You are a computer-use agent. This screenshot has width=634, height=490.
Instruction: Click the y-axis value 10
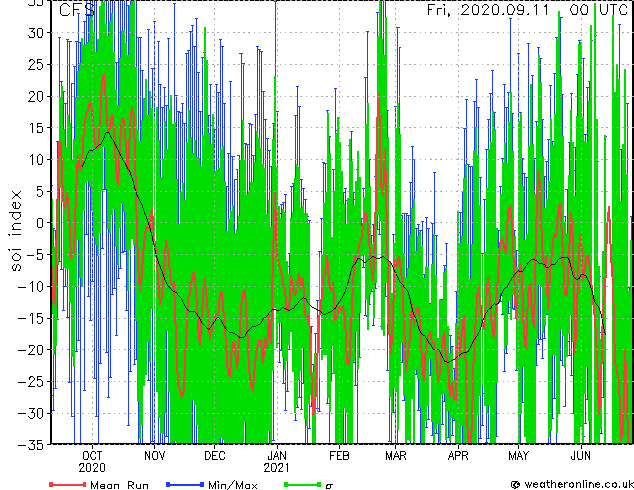point(36,159)
